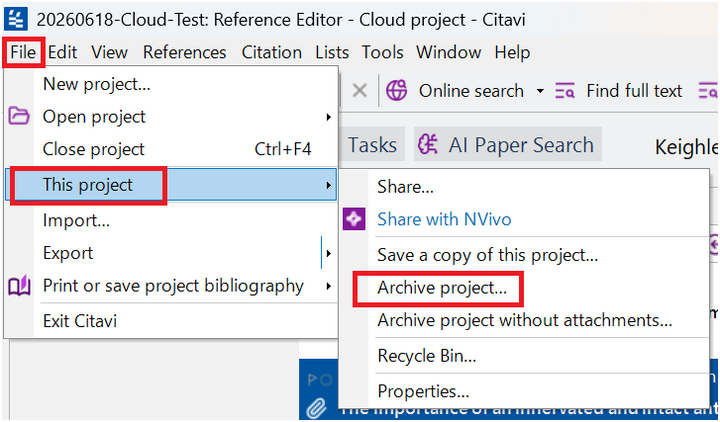
Task: Open the Citation menu
Action: coord(271,52)
